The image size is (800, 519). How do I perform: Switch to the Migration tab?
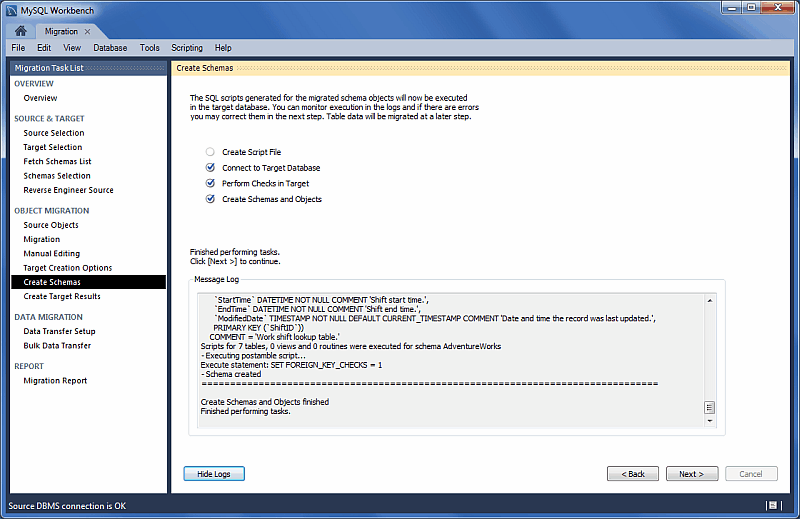(61, 32)
